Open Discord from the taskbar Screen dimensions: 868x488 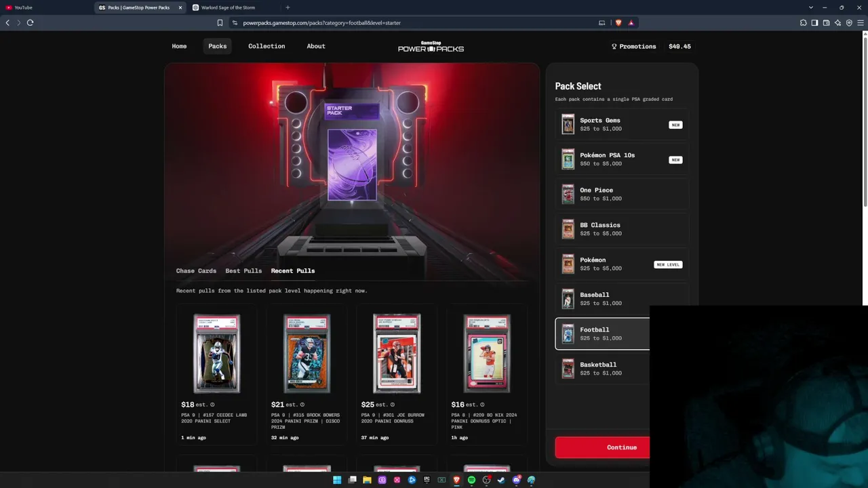pos(516,480)
